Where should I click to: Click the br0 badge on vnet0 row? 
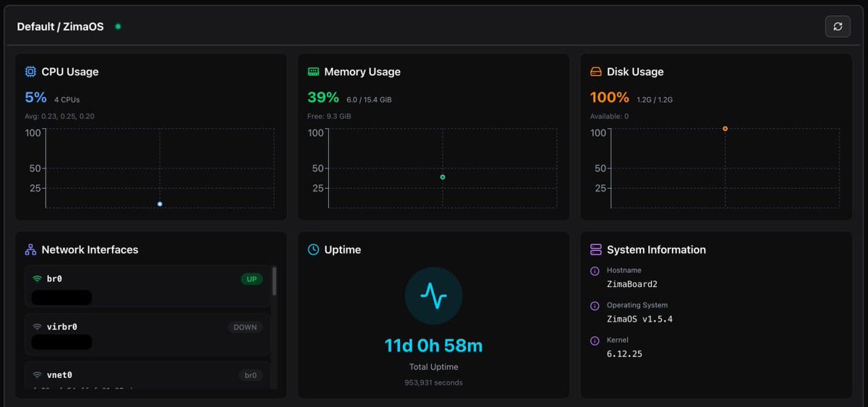[x=250, y=375]
